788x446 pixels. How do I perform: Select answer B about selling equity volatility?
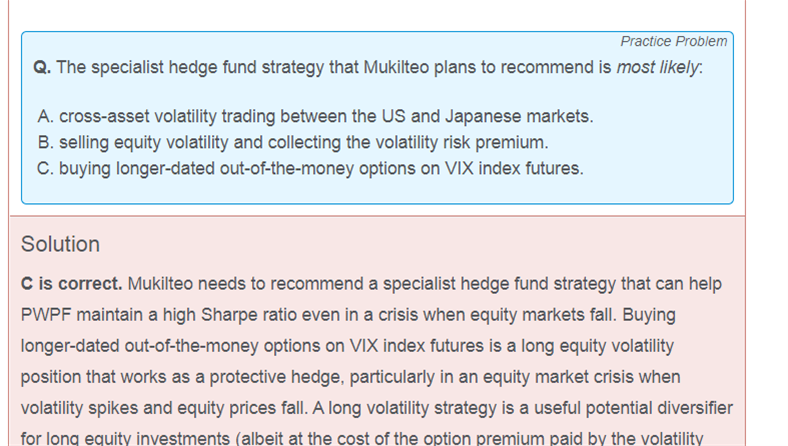point(293,142)
